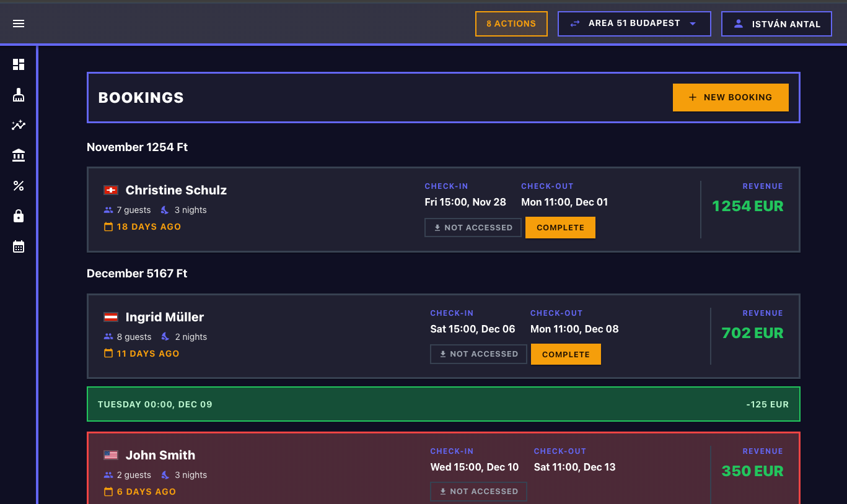This screenshot has width=847, height=504.
Task: Open the István Antal user menu
Action: tap(776, 24)
